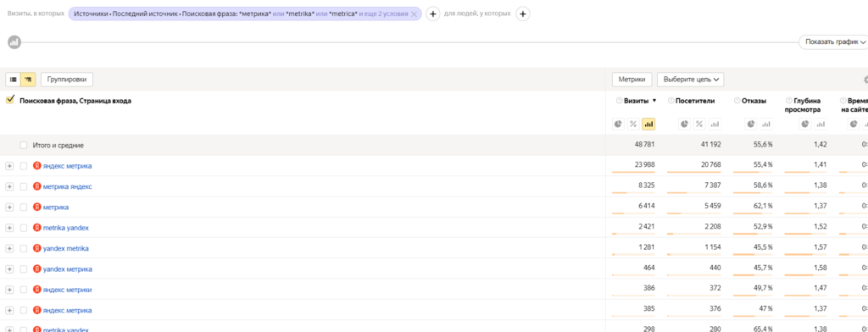Select pie chart icon under Отказы
Screen dimensions: 868x332
coord(751,125)
